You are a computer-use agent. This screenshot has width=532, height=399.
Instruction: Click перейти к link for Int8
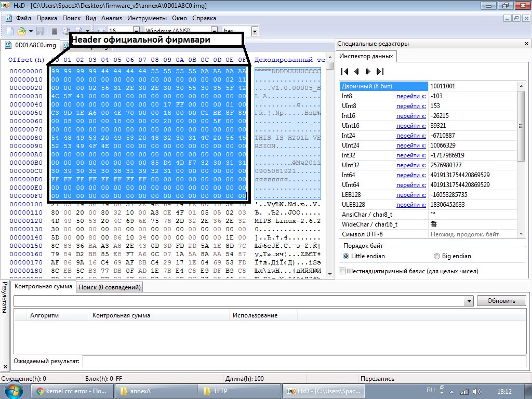pyautogui.click(x=411, y=96)
